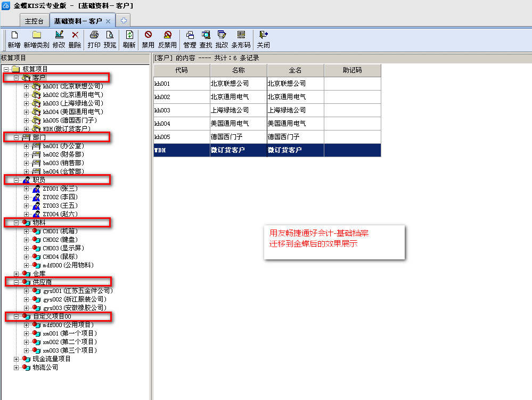532x400 pixels.
Task: Click the 禁用 (Disable) toolbar icon
Action: [148, 35]
